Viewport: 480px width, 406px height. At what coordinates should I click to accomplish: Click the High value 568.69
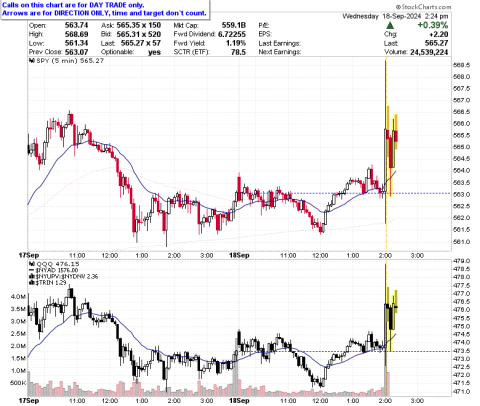77,34
